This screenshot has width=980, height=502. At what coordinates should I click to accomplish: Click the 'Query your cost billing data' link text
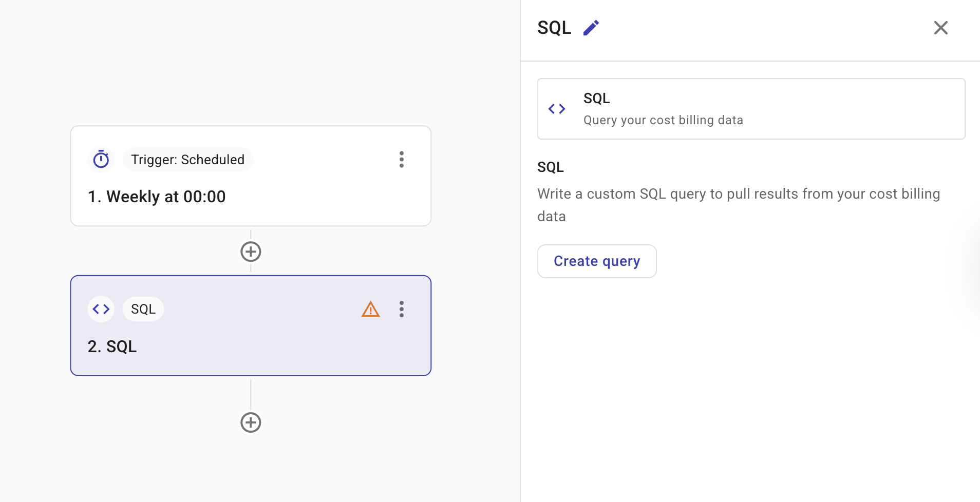pos(663,120)
